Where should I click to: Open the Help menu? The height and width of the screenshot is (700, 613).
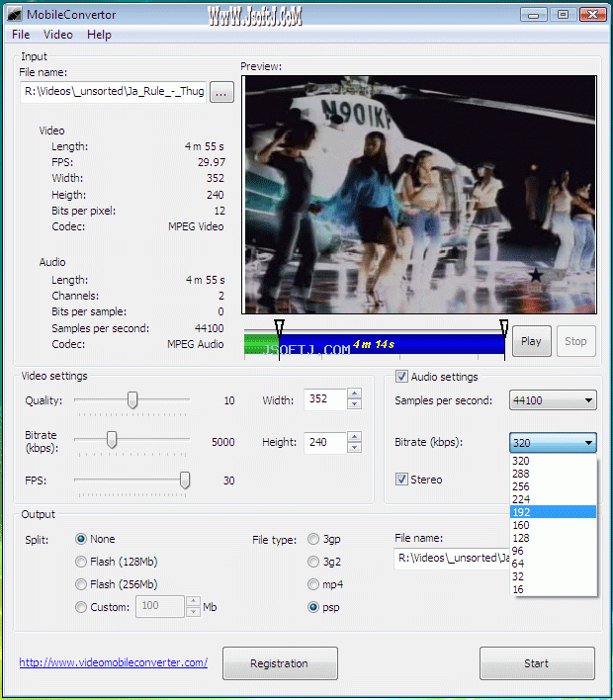coord(99,35)
